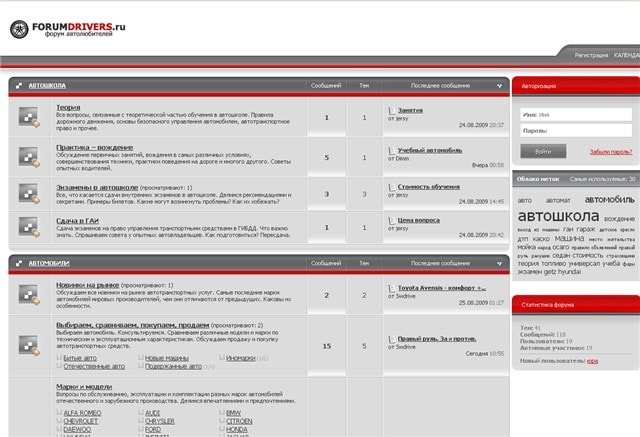The image size is (640, 437).
Task: Click forum status icon beside Экзамены в автошколе
Action: (29, 193)
